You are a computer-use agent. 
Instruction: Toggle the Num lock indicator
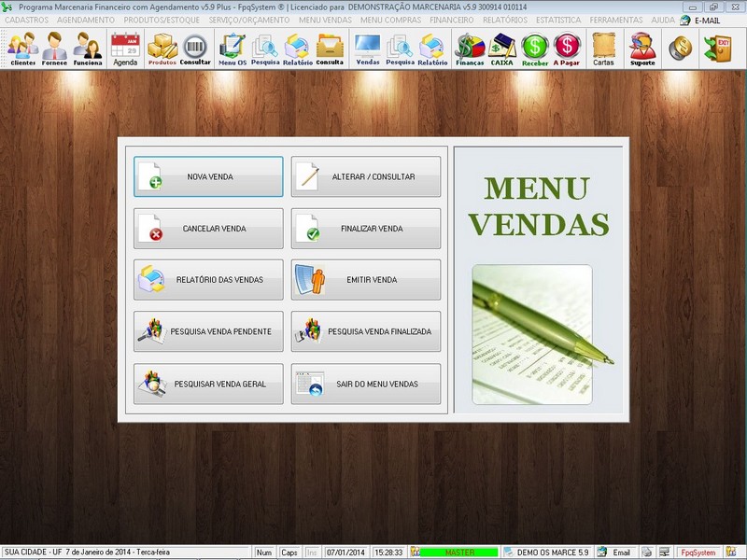pos(267,551)
